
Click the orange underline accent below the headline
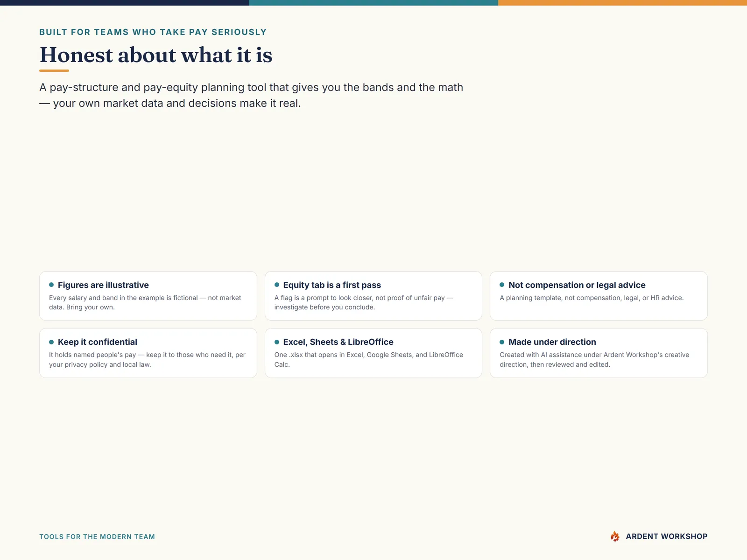click(x=54, y=70)
